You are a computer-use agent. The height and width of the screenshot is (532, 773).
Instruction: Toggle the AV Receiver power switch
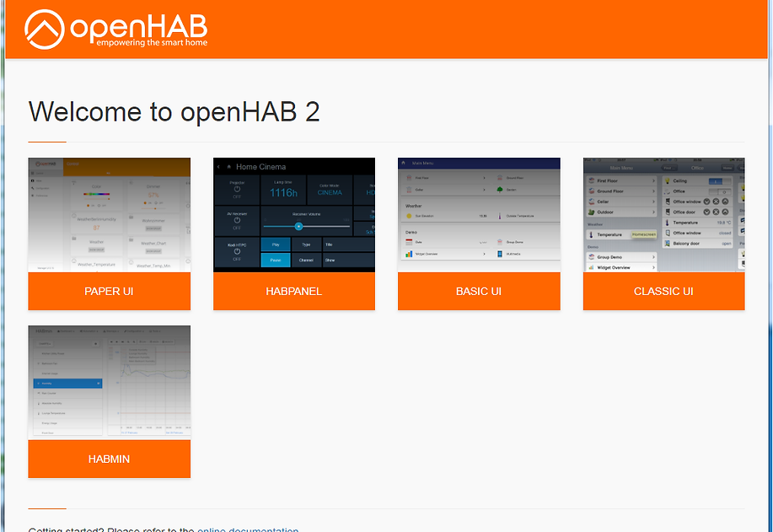point(237,222)
